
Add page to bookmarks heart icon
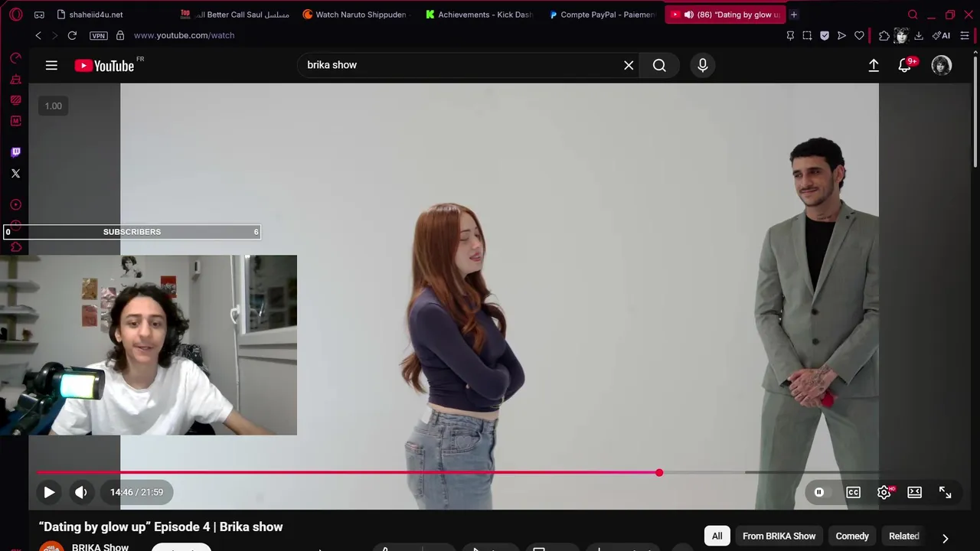click(x=859, y=35)
